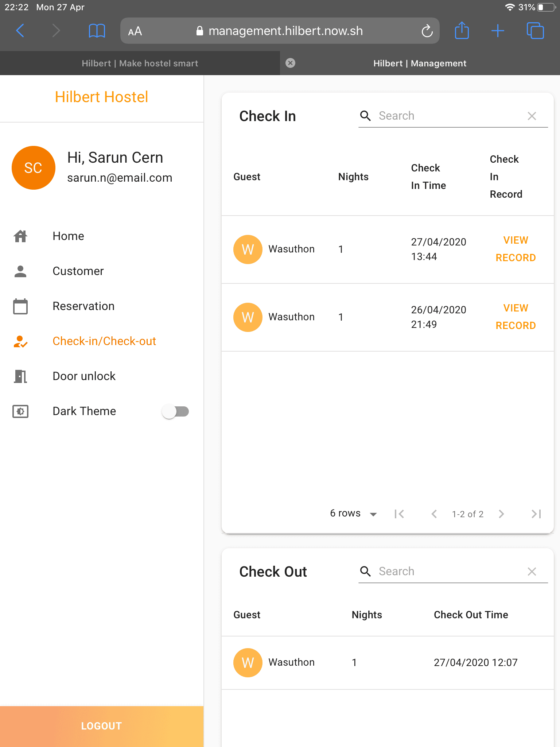Click the Hilbert Hostel title

pyautogui.click(x=101, y=97)
